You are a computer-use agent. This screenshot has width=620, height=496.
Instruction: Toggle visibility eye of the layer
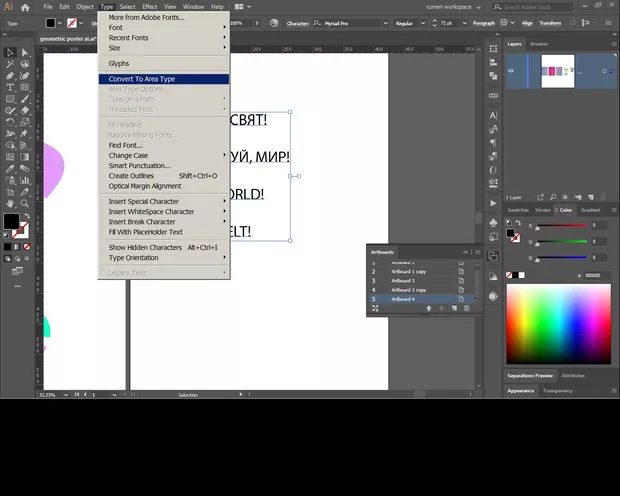[x=511, y=70]
